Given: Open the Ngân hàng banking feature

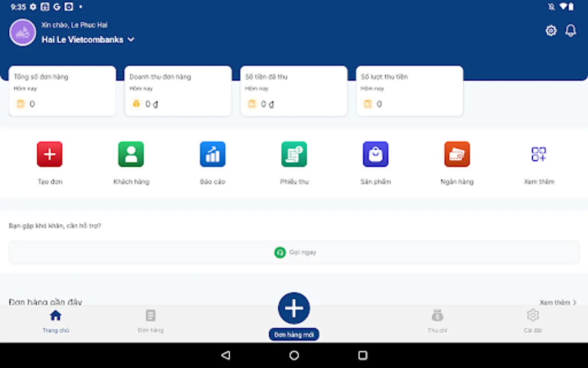Looking at the screenshot, I should point(457,162).
